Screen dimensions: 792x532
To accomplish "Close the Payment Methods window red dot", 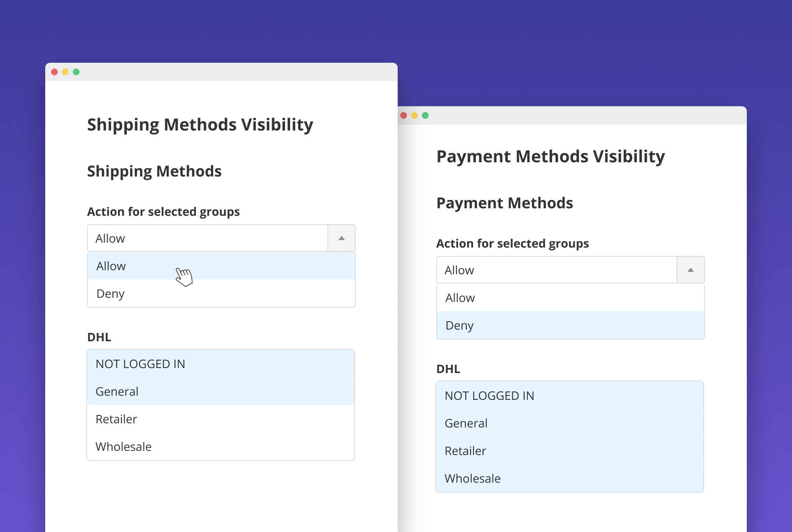I will [404, 115].
